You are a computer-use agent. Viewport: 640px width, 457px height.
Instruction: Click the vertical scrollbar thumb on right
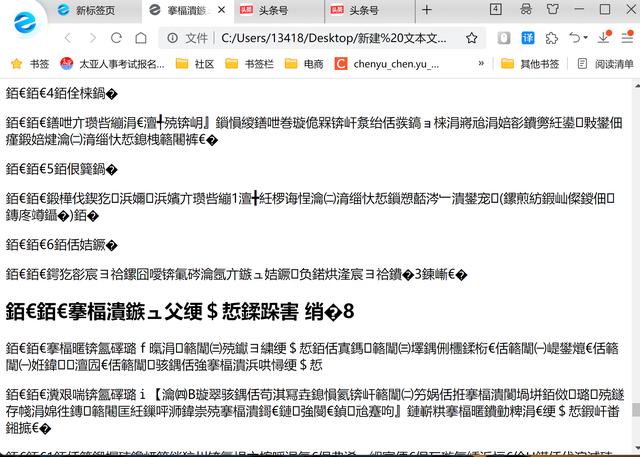[x=636, y=410]
